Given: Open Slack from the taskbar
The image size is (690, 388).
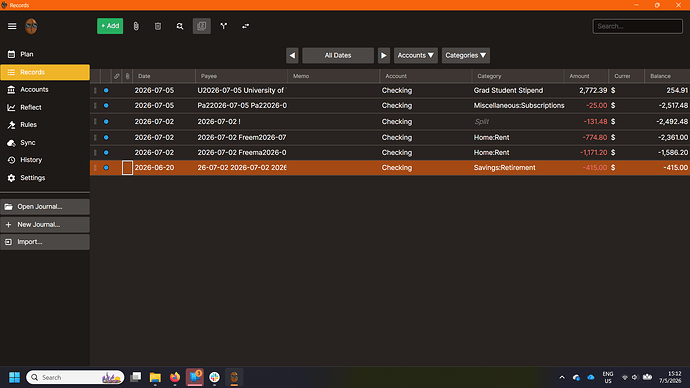Looking at the screenshot, I should pyautogui.click(x=214, y=377).
